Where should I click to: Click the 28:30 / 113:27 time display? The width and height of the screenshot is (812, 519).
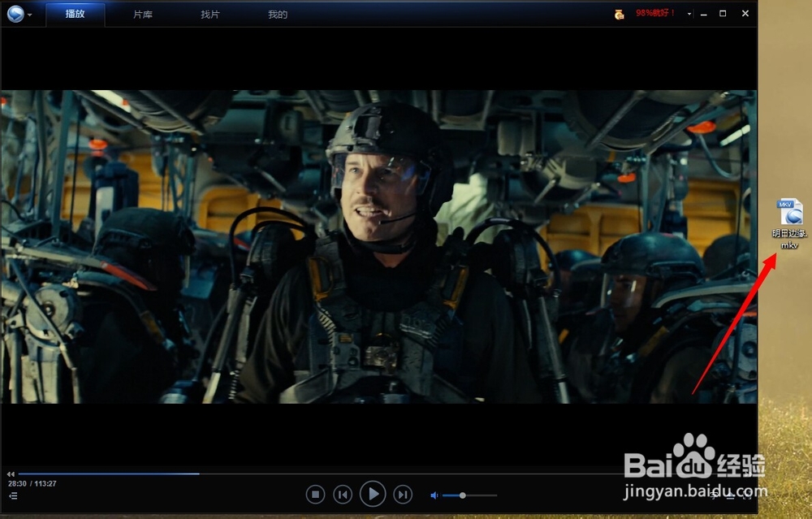click(32, 484)
